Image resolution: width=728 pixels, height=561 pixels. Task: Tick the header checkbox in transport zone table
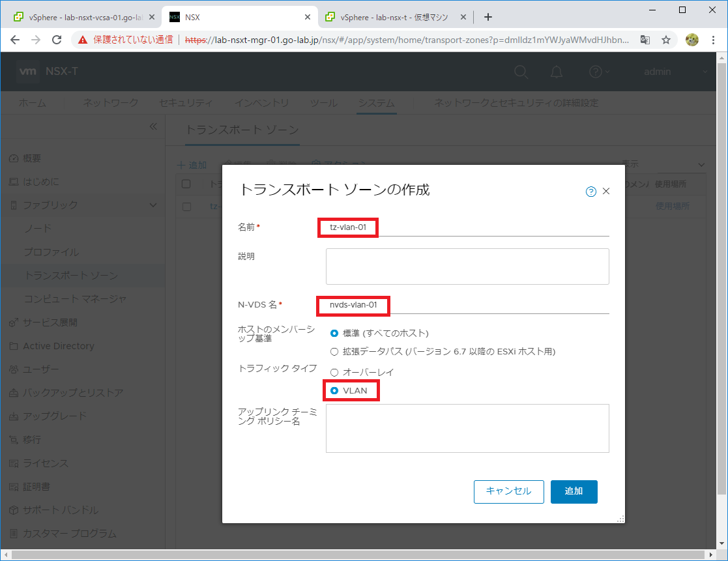[x=186, y=184]
